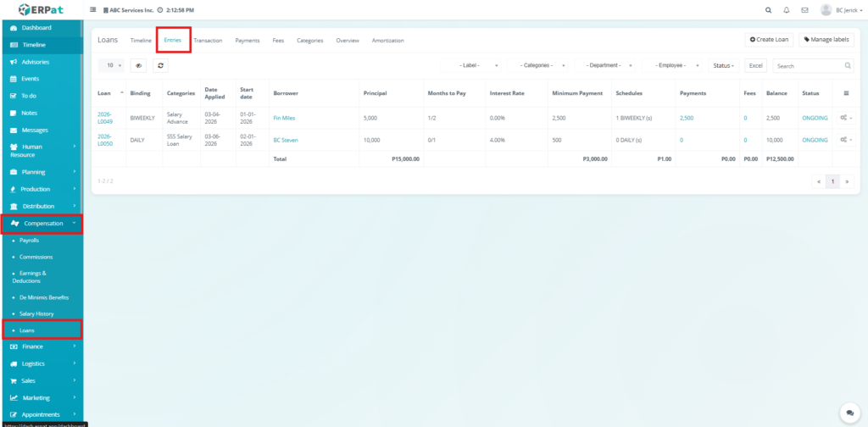Click the Create Loan button
The image size is (868, 427).
click(769, 40)
